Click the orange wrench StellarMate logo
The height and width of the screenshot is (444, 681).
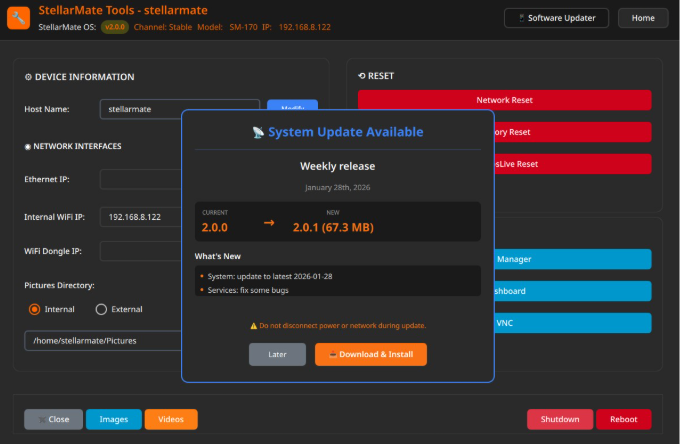click(19, 18)
